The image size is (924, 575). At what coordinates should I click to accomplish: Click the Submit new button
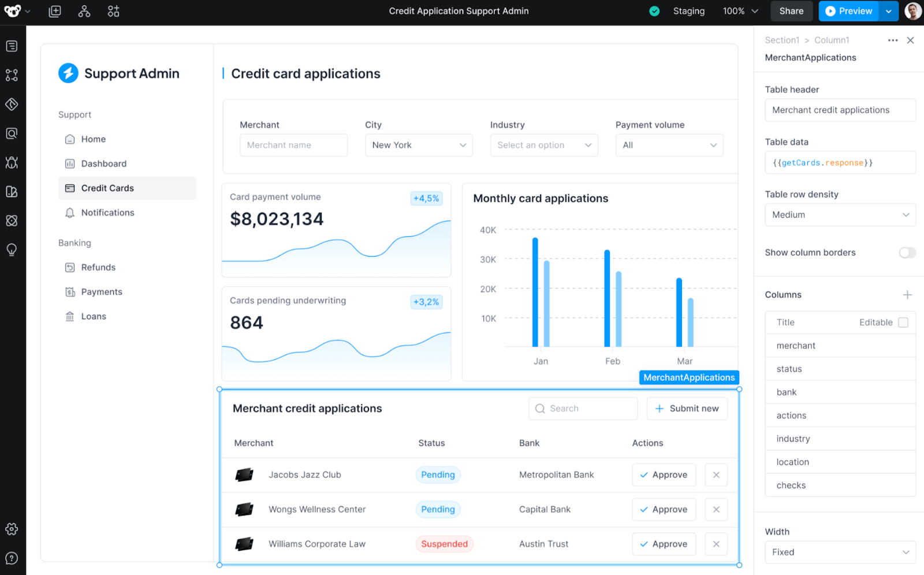tap(687, 409)
